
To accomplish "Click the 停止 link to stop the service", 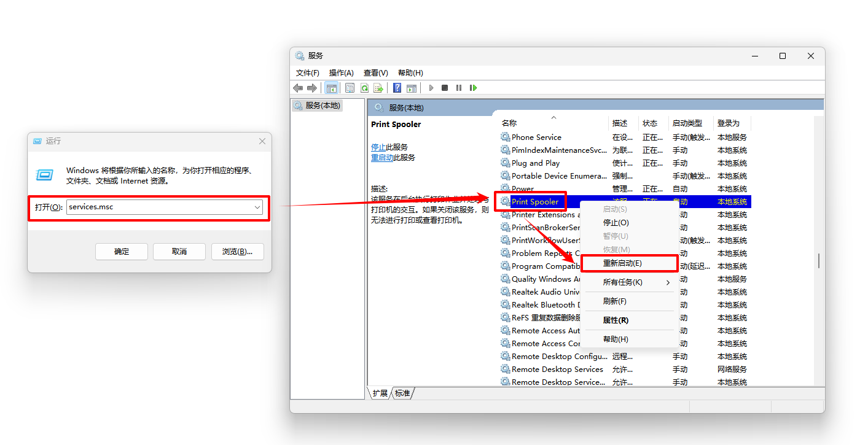I will 378,147.
